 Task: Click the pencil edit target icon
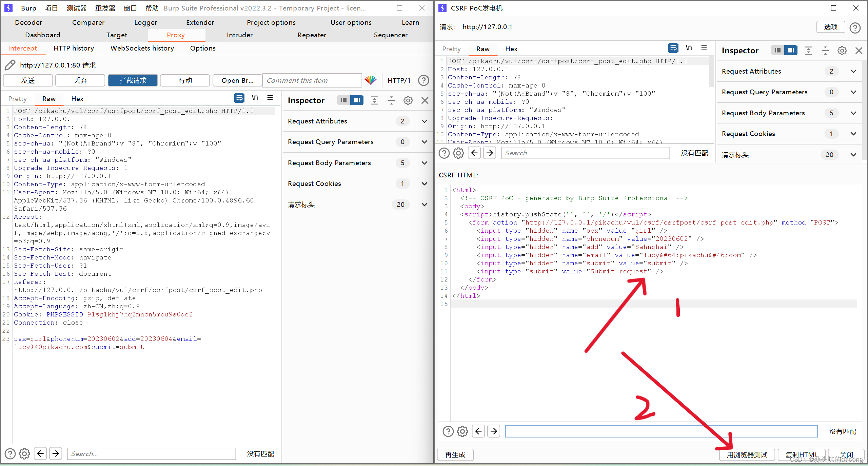[x=10, y=65]
